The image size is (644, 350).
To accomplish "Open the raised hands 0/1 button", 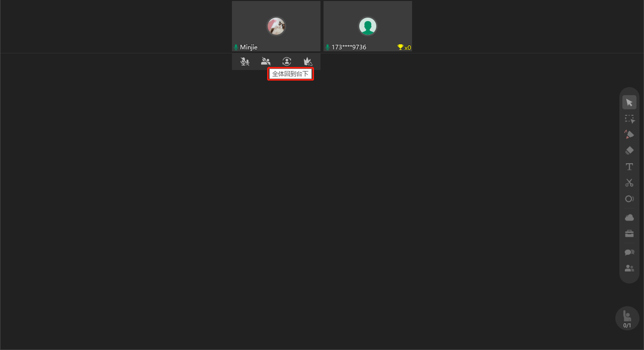I will [627, 318].
